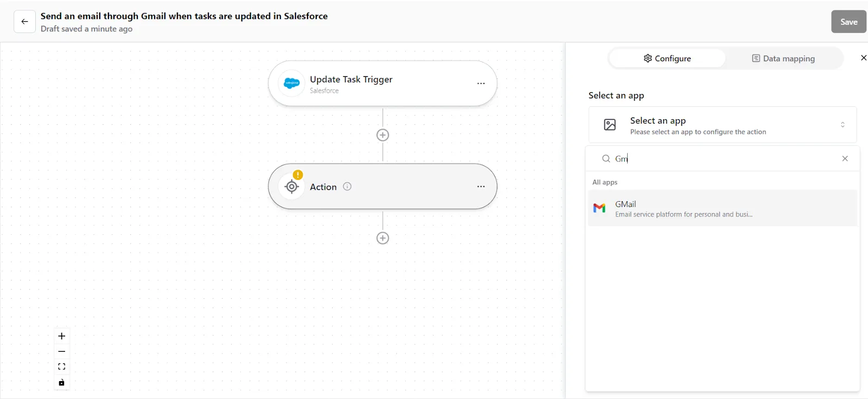The height and width of the screenshot is (399, 868).
Task: Select the Action node
Action: pos(382,186)
